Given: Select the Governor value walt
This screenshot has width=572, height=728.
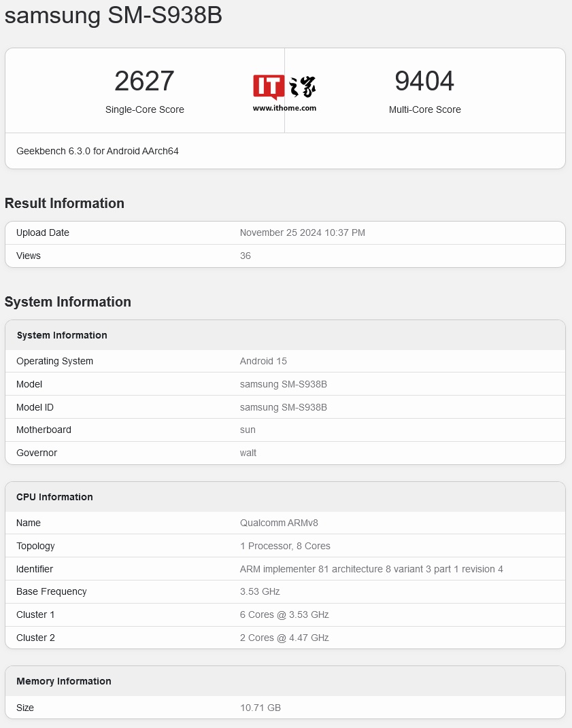Looking at the screenshot, I should [248, 453].
